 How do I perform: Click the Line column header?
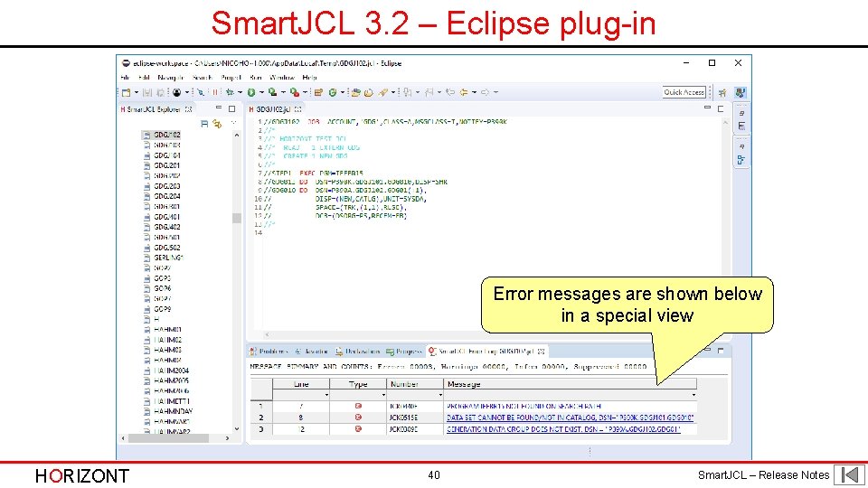[301, 383]
